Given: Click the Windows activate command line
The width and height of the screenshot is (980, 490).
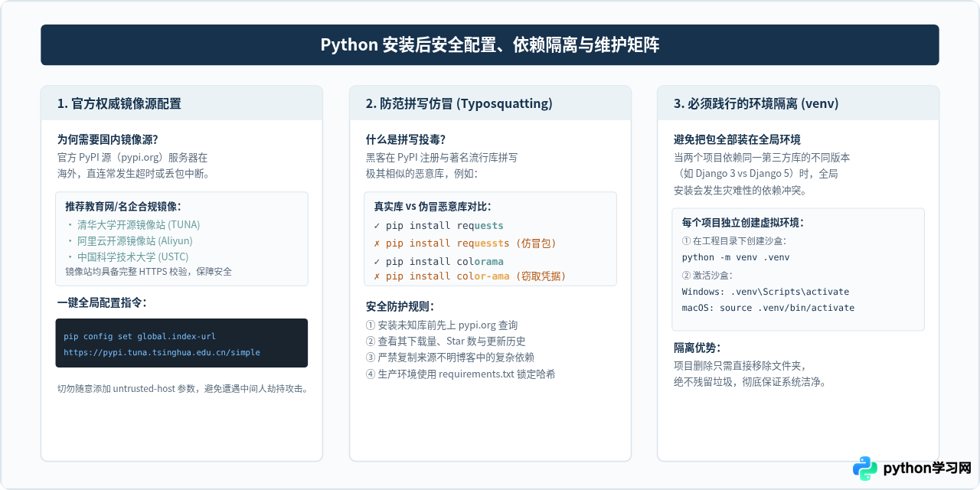Looking at the screenshot, I should pos(766,292).
